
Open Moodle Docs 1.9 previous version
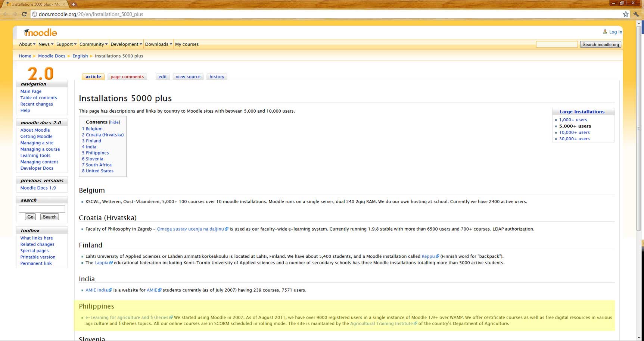[38, 188]
